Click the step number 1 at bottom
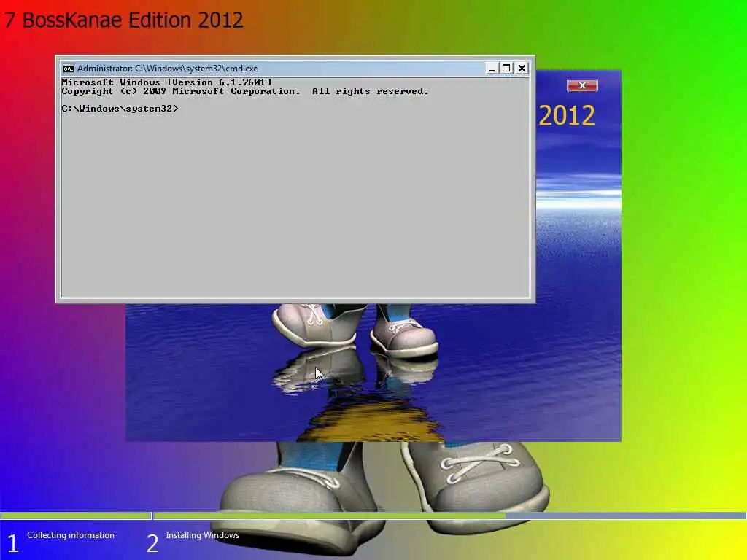Viewport: 747px width, 560px height. 13,543
